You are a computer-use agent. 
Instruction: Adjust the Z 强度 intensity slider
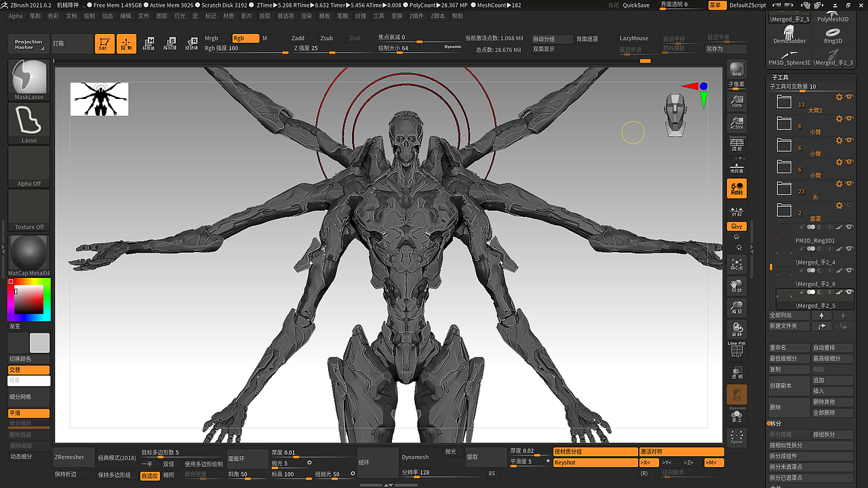click(333, 49)
